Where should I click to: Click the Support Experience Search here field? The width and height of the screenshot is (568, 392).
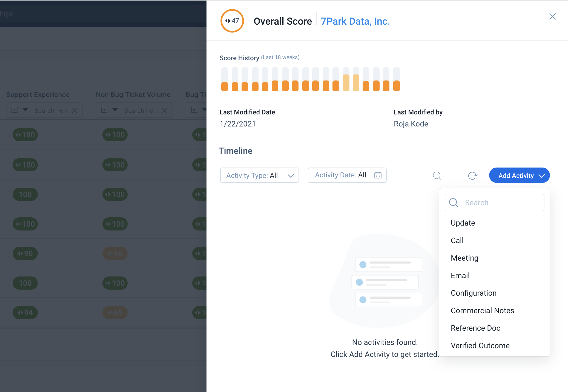tap(51, 111)
